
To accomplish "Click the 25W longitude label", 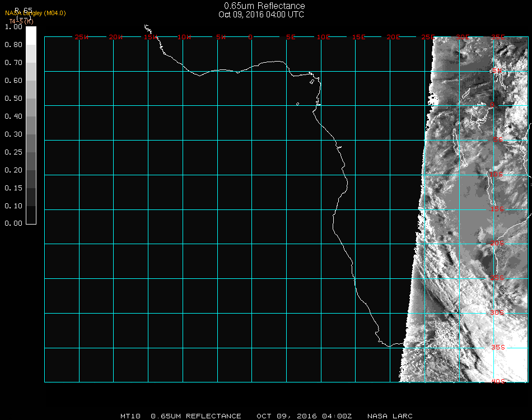I will [x=81, y=37].
